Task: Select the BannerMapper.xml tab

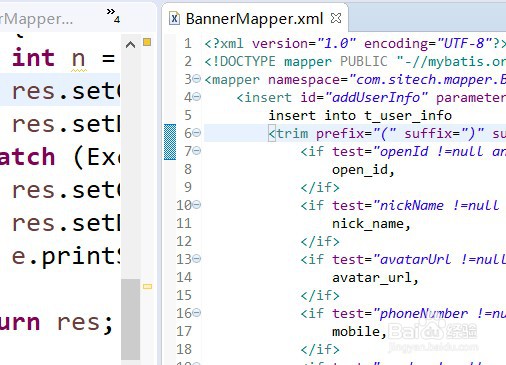Action: coord(254,19)
